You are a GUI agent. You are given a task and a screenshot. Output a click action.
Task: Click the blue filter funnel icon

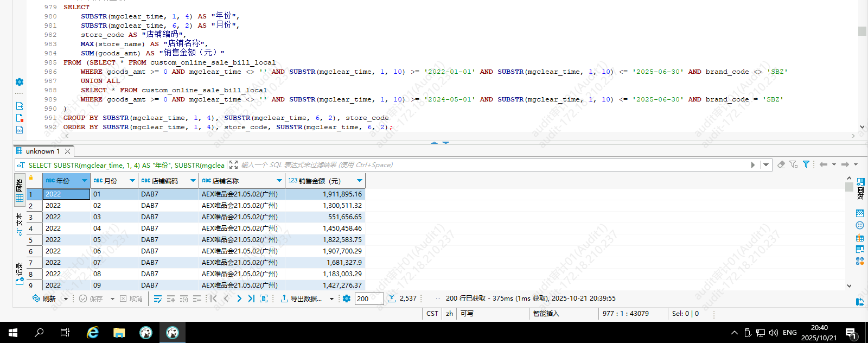pyautogui.click(x=806, y=164)
